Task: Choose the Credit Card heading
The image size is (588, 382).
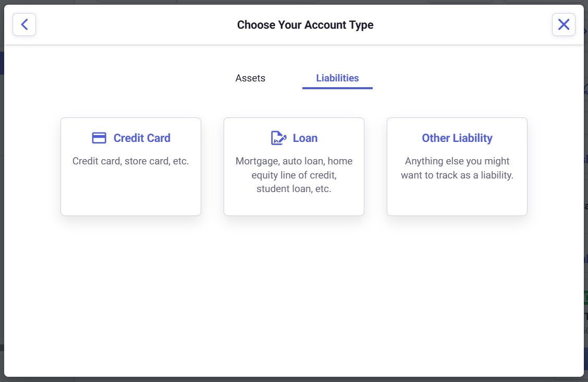Action: (142, 138)
